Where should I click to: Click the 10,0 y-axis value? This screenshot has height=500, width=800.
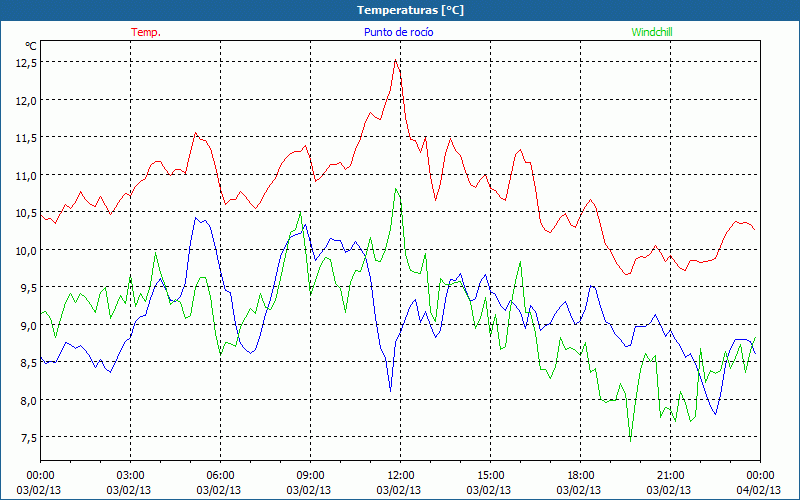coord(26,251)
